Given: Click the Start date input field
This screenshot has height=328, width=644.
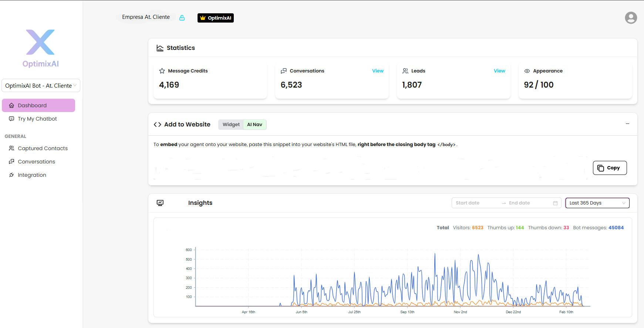Looking at the screenshot, I should point(475,203).
